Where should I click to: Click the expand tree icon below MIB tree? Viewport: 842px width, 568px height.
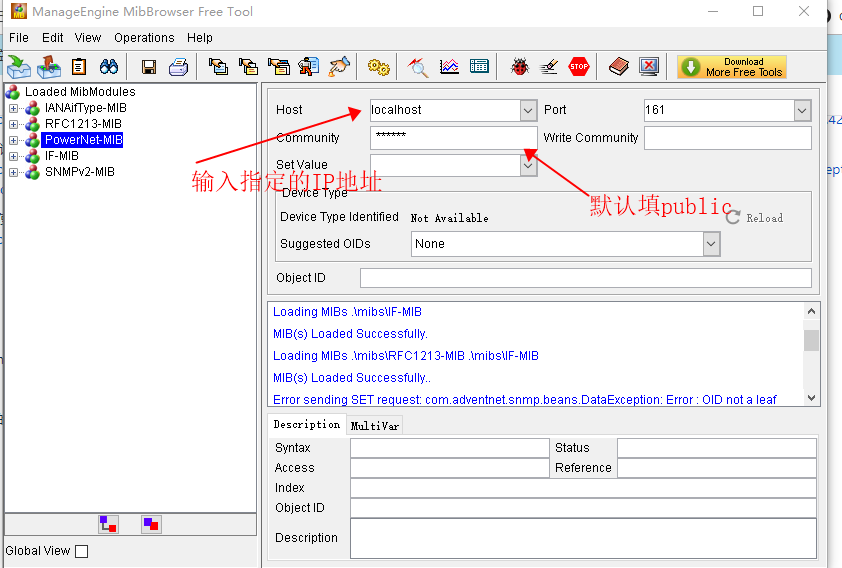108,525
